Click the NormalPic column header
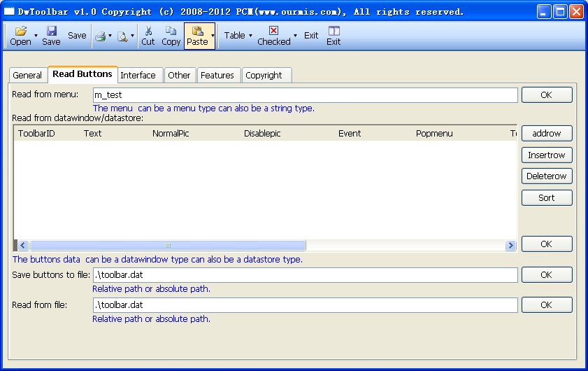The width and height of the screenshot is (588, 371). (x=171, y=133)
